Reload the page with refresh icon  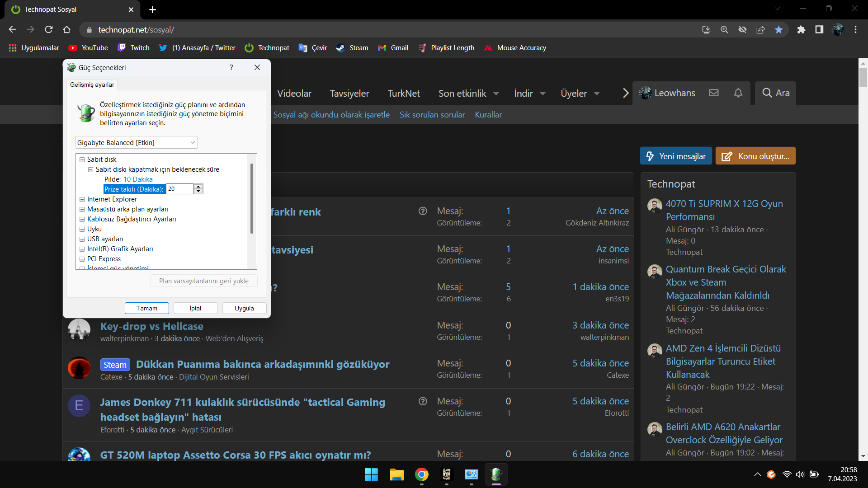point(49,30)
